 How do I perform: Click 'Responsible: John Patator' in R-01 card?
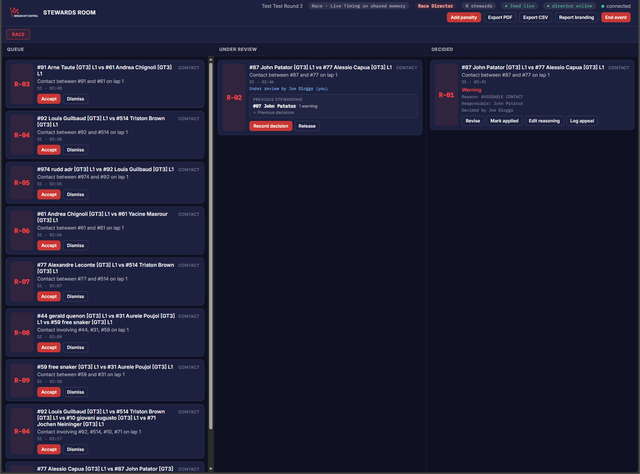(492, 104)
